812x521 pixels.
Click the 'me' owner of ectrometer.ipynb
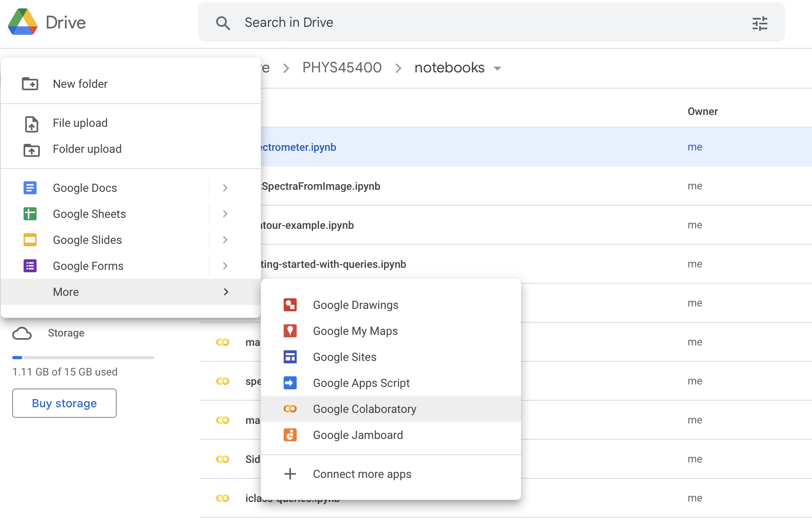pyautogui.click(x=695, y=147)
